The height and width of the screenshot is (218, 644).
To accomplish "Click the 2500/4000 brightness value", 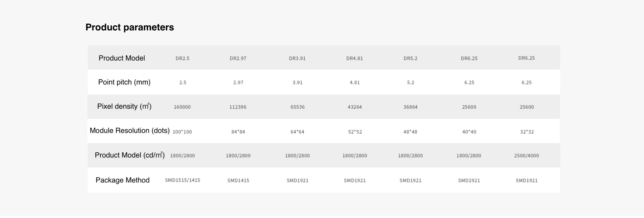I will point(527,156).
